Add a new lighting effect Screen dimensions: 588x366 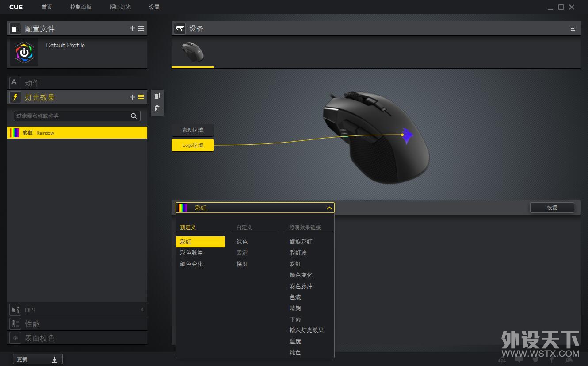click(x=132, y=97)
